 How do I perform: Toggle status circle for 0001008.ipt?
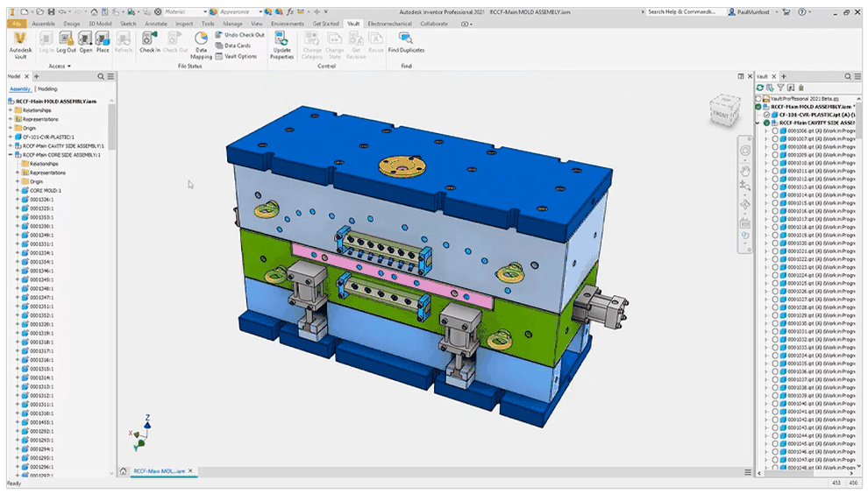[x=775, y=147]
